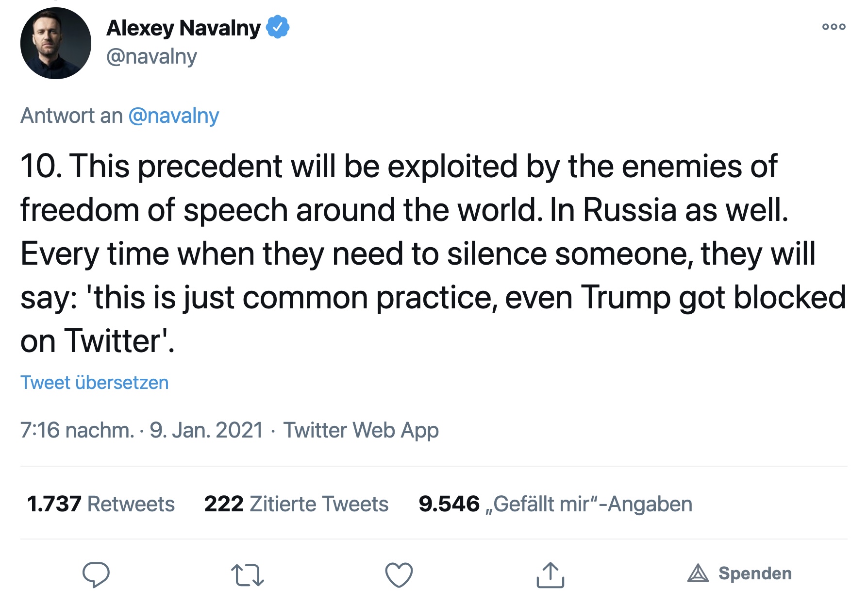The width and height of the screenshot is (868, 607).
Task: Click the reply speech bubble icon
Action: click(96, 574)
